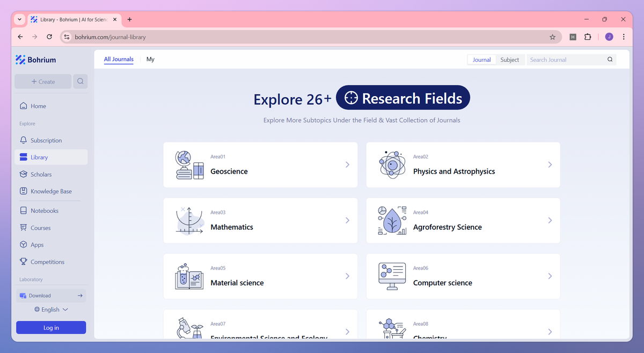This screenshot has width=644, height=353.
Task: Open the Scholars section icon
Action: [x=22, y=174]
